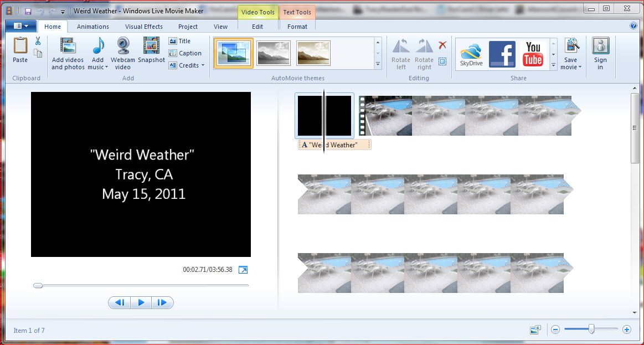Click Add videos and photos

pyautogui.click(x=68, y=53)
